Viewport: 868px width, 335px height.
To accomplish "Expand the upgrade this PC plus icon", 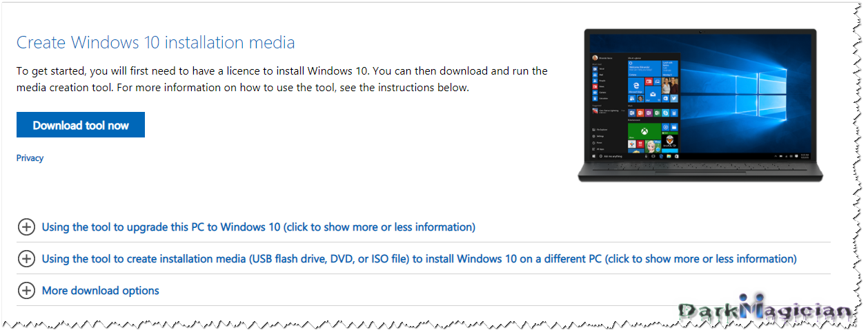I will click(x=26, y=227).
